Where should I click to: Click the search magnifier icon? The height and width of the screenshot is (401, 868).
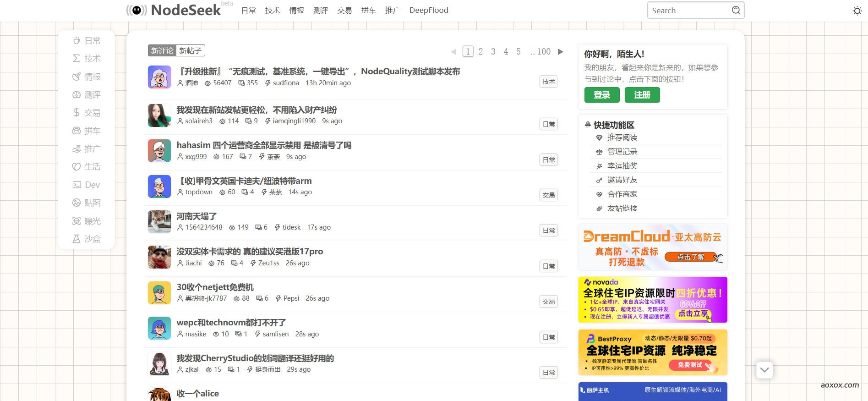tap(736, 10)
